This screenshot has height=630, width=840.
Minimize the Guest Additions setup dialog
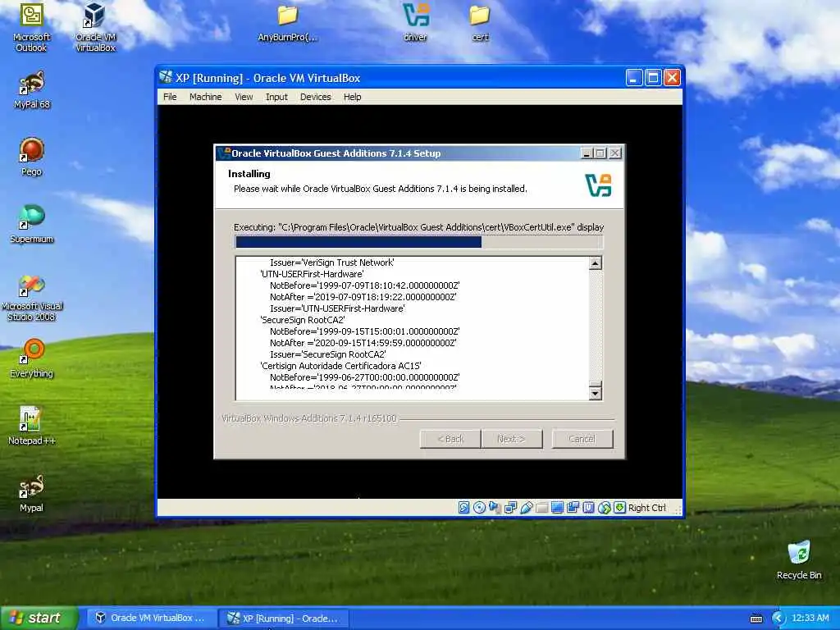[x=587, y=153]
